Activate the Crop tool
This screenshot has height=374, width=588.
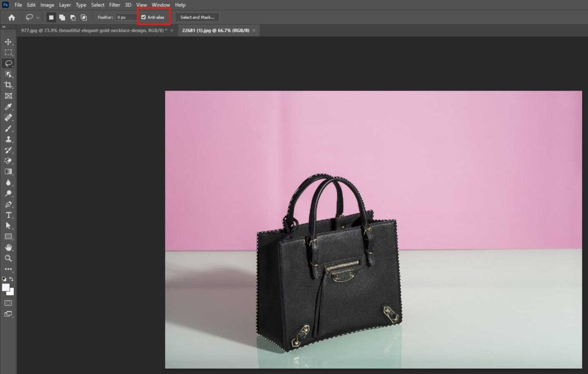[x=8, y=84]
